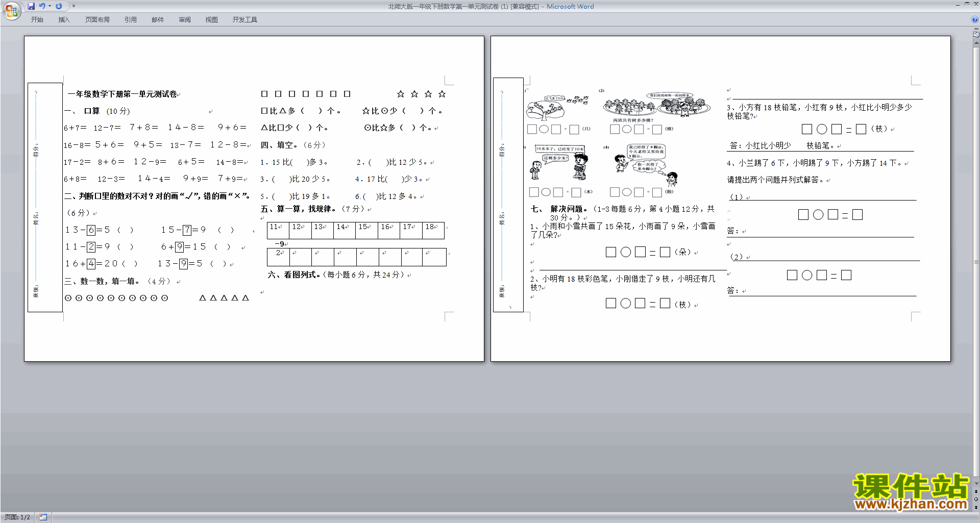The height and width of the screenshot is (523, 980).
Task: Click problem 1、小雨和小雪共画了15朵花
Action: pos(623,231)
